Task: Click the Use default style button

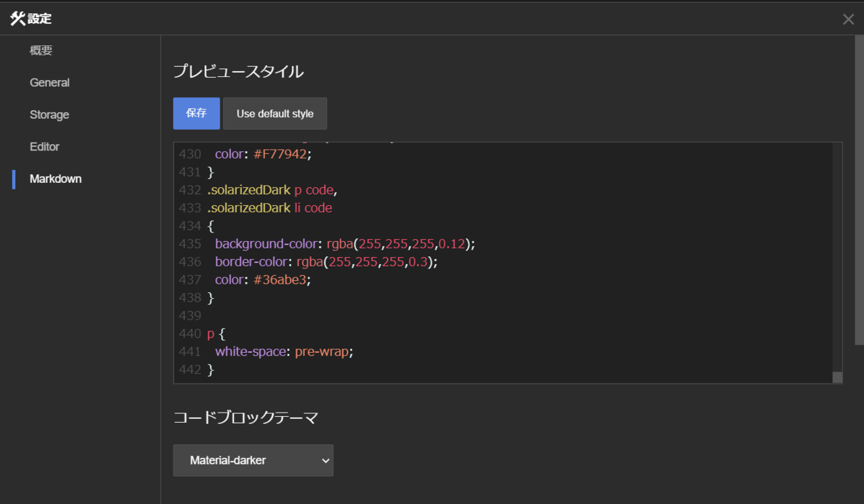Action: click(275, 114)
